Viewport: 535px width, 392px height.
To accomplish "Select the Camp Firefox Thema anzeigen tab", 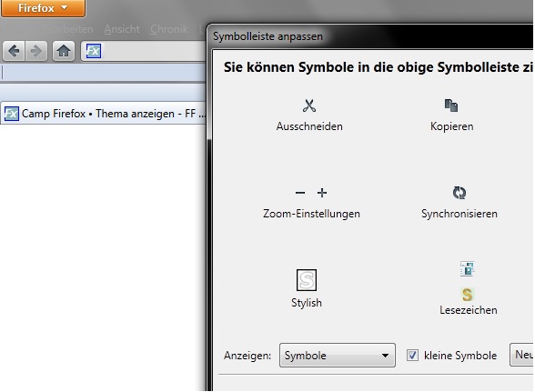I will [104, 114].
